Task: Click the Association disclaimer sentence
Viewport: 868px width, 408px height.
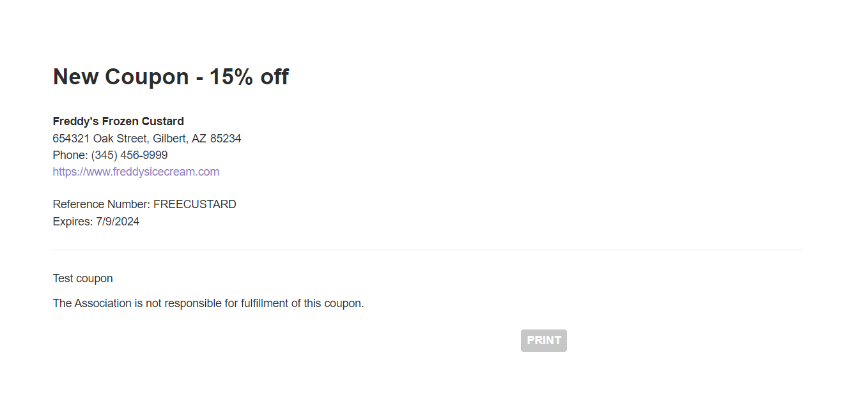Action: click(x=208, y=303)
